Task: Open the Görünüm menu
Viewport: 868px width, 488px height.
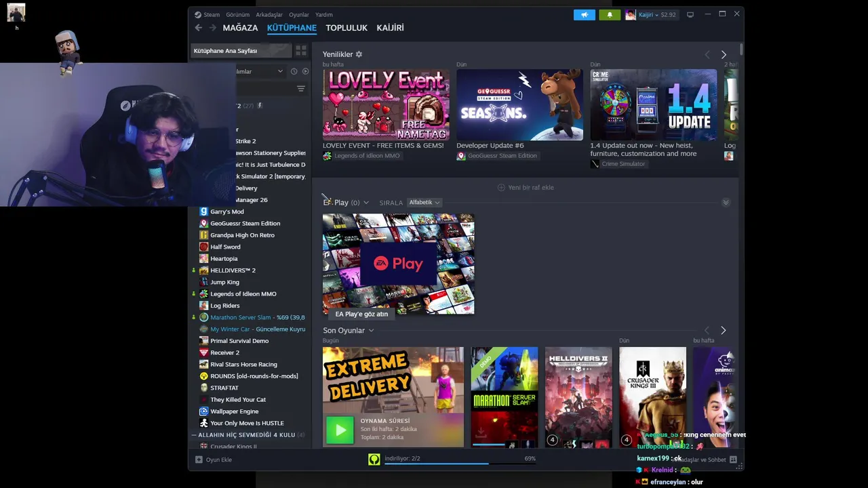Action: tap(237, 15)
